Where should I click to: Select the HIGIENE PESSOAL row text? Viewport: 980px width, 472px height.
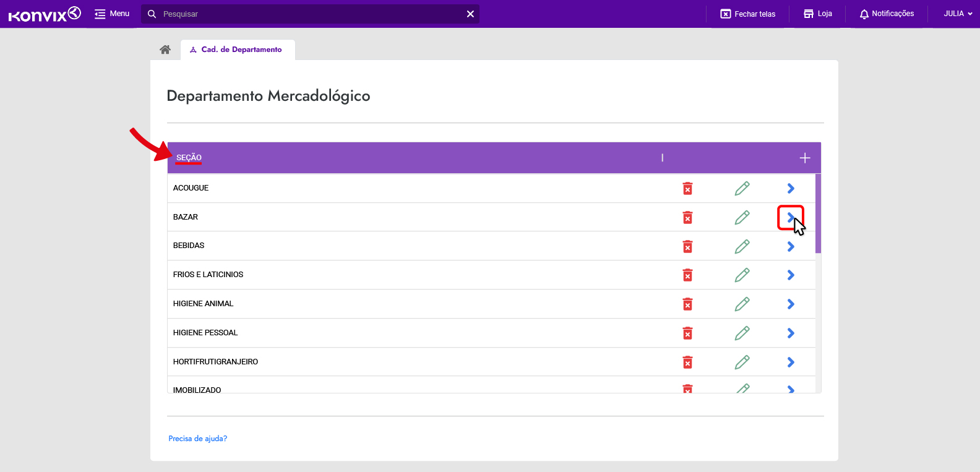[205, 333]
